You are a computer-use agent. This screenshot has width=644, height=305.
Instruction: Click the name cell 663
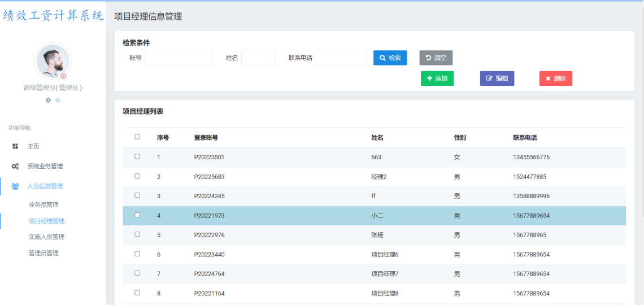coord(376,157)
